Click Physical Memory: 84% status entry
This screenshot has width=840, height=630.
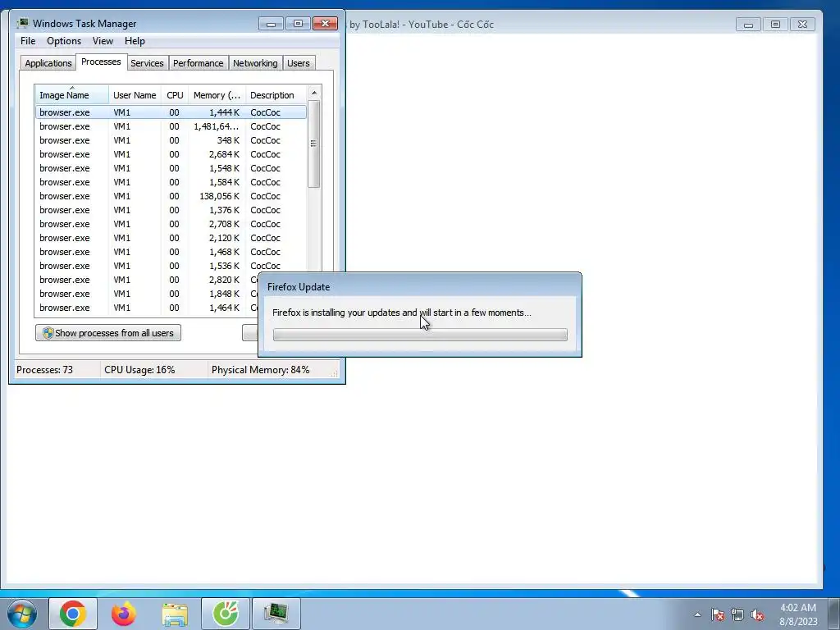[260, 370]
